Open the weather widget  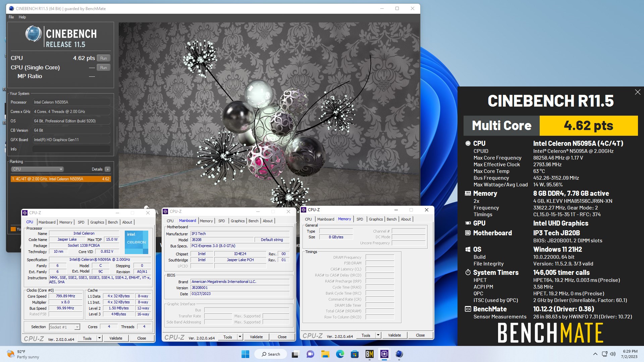point(23,354)
